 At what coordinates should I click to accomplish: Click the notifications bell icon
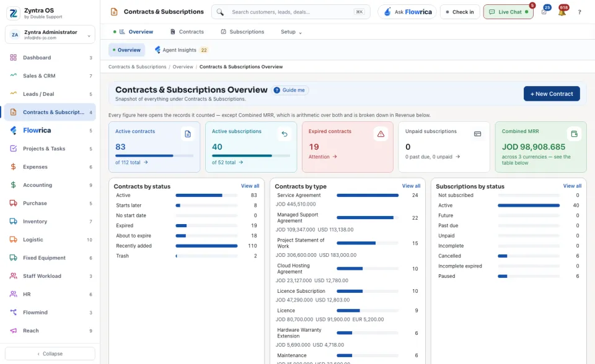562,12
